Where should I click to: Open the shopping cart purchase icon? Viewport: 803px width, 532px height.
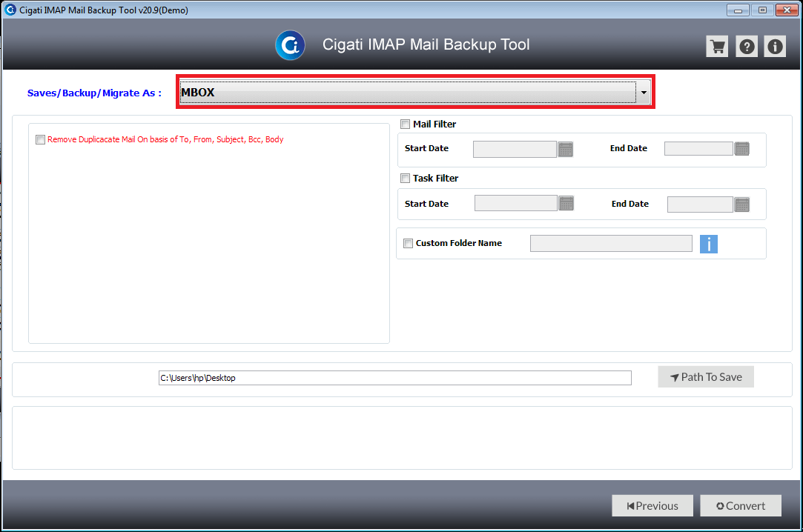717,47
